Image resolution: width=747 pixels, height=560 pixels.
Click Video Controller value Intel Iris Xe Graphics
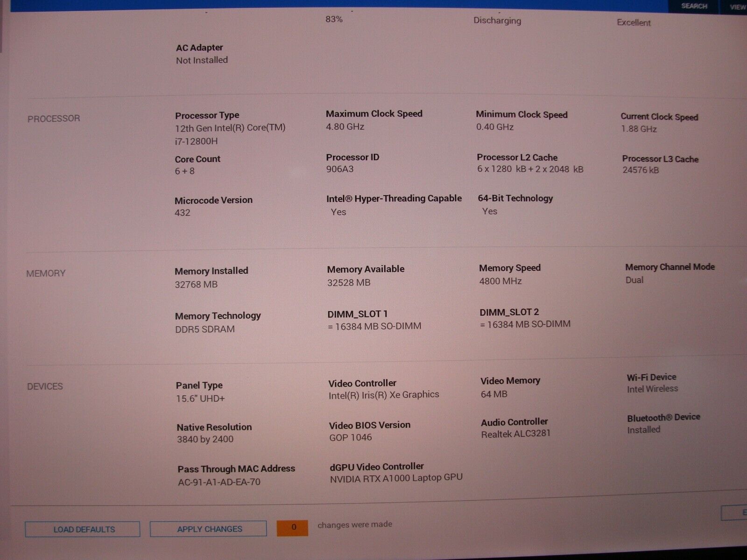[x=384, y=395]
